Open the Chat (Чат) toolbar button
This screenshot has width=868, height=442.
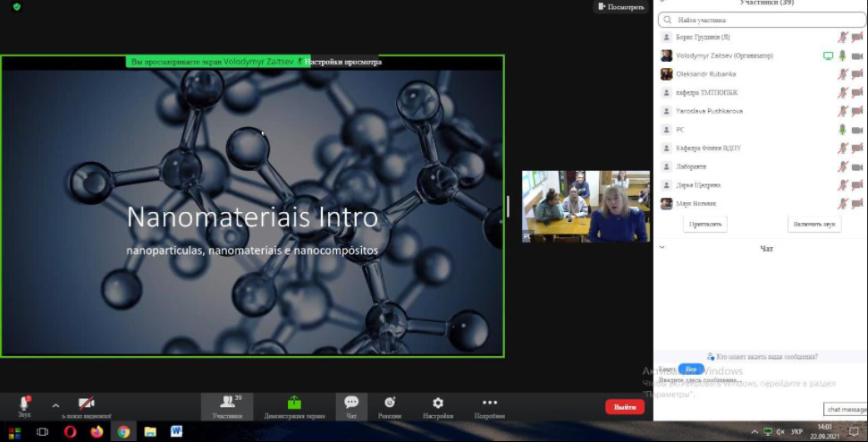(x=351, y=406)
